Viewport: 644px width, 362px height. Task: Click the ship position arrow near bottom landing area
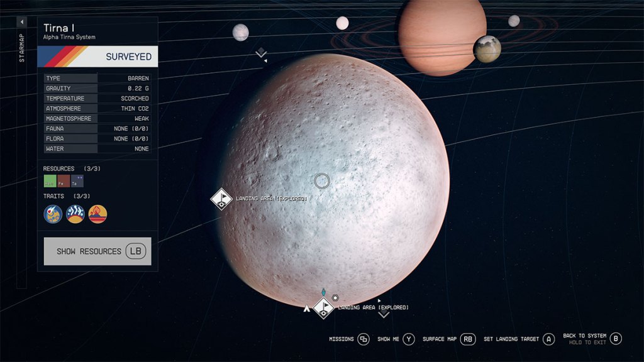pyautogui.click(x=307, y=309)
